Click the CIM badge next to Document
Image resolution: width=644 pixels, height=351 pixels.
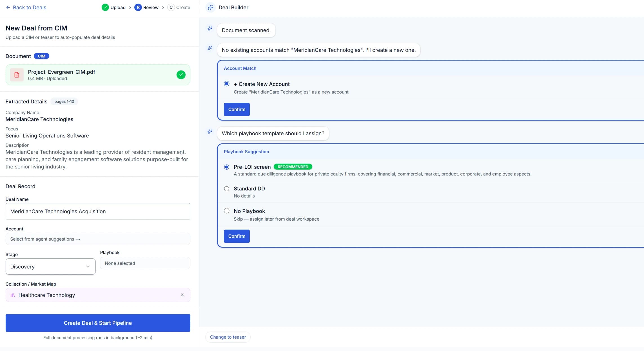tap(41, 56)
